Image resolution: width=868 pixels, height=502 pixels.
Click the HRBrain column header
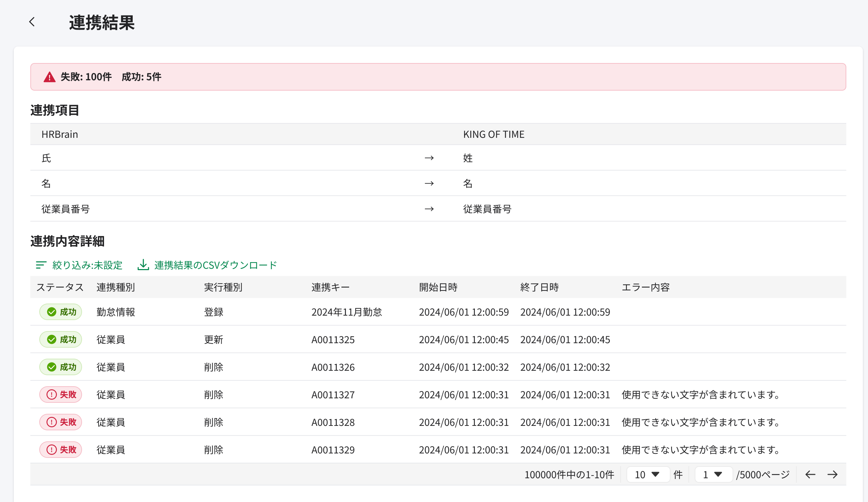coord(60,134)
